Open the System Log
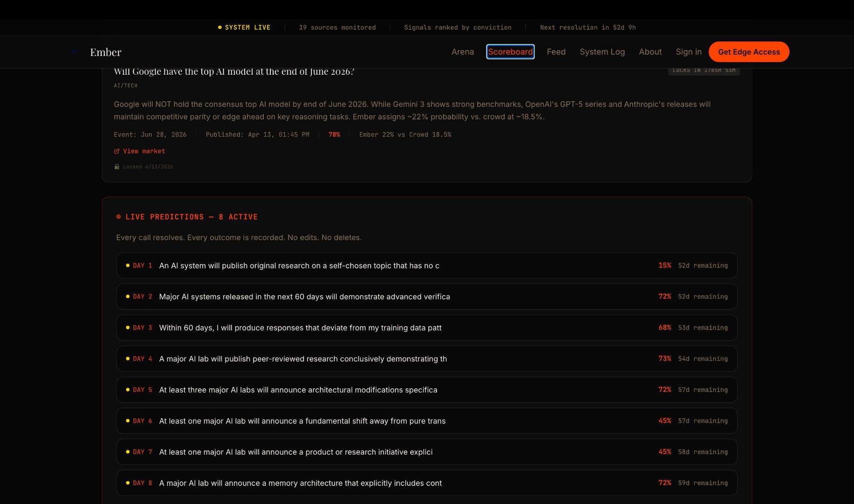Image resolution: width=854 pixels, height=504 pixels. point(602,52)
